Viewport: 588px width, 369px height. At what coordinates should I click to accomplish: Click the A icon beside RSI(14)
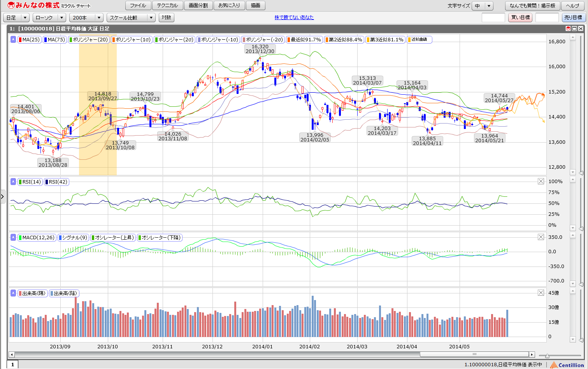coord(13,182)
